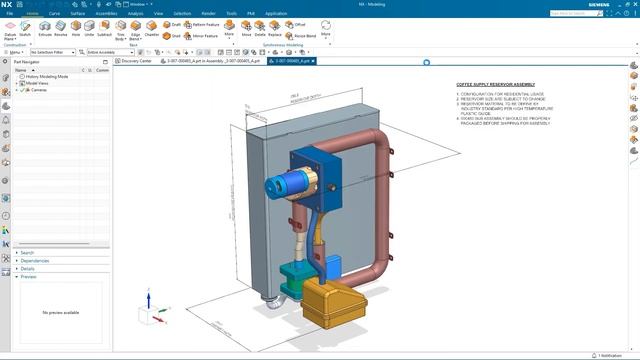The height and width of the screenshot is (360, 640).
Task: Choose the Extrude tool
Action: (x=45, y=29)
